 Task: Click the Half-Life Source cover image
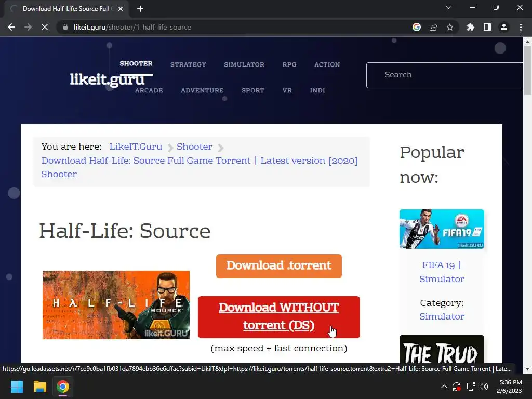coord(116,304)
